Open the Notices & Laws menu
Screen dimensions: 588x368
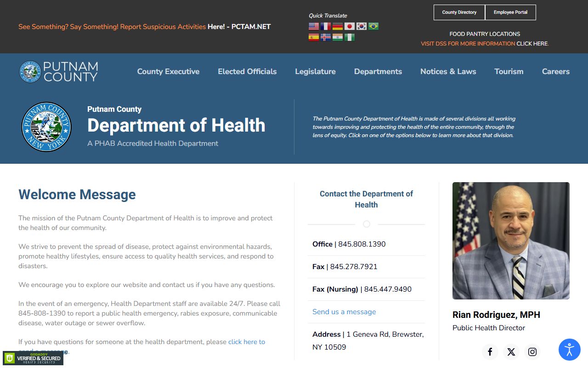[448, 71]
